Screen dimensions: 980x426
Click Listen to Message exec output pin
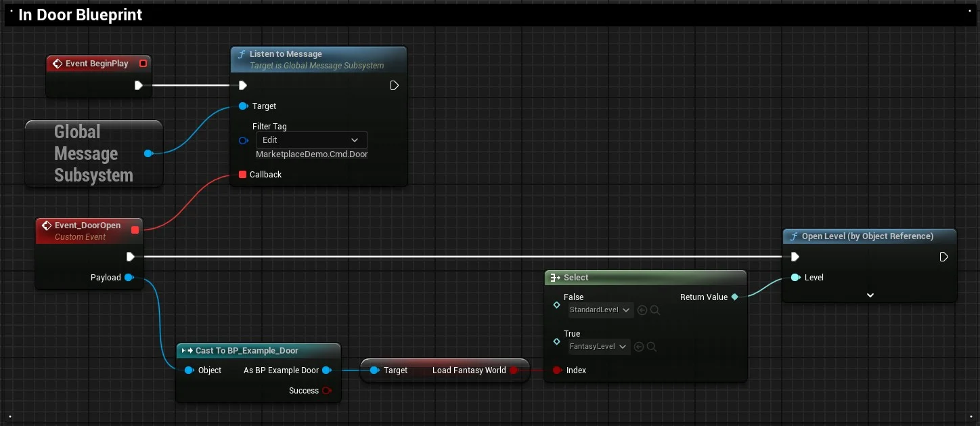(394, 85)
